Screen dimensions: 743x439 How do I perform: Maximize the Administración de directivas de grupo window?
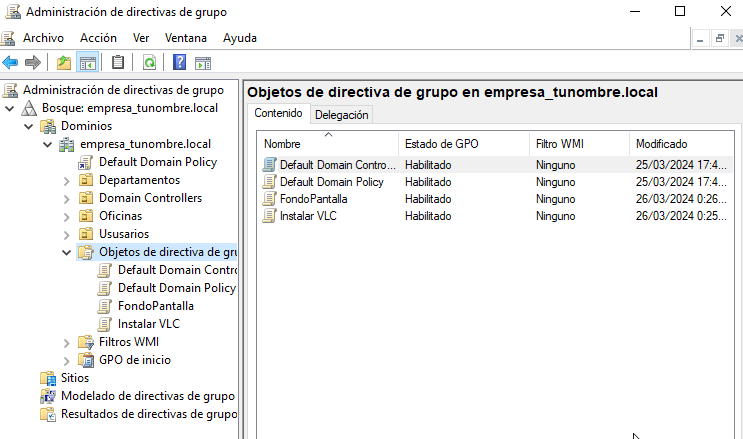[680, 11]
